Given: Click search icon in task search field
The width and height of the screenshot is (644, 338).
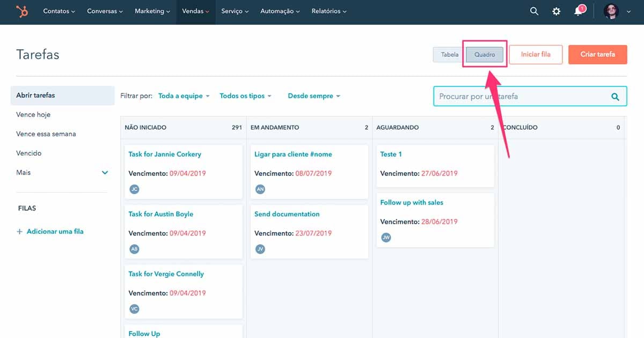Looking at the screenshot, I should pos(615,97).
